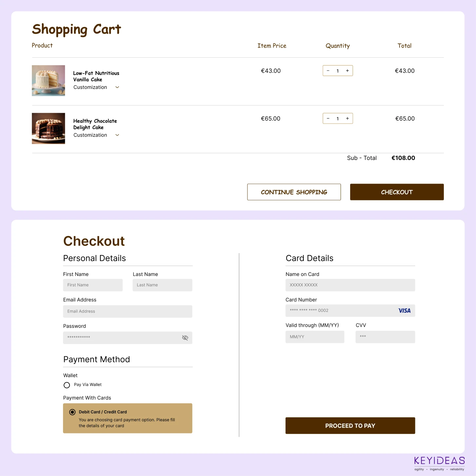The height and width of the screenshot is (476, 476).
Task: Click the Continue Shopping button
Action: coord(294,192)
